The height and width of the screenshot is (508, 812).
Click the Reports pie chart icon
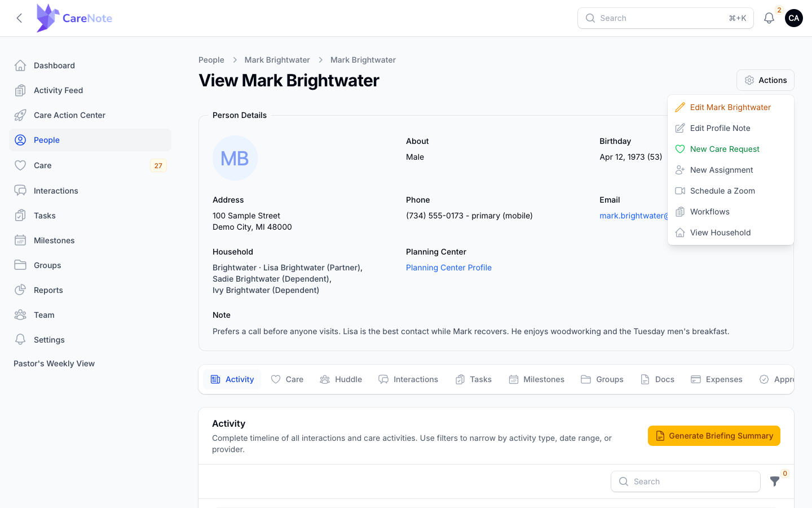(20, 290)
